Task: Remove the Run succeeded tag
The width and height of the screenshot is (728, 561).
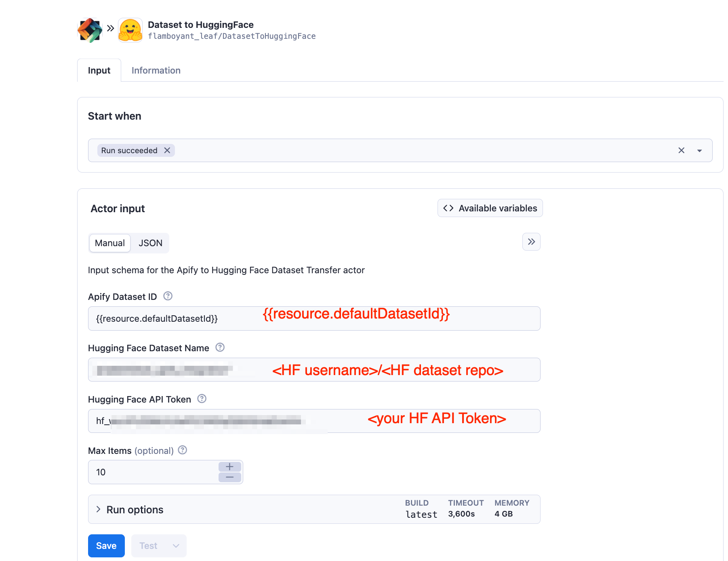Action: 167,150
